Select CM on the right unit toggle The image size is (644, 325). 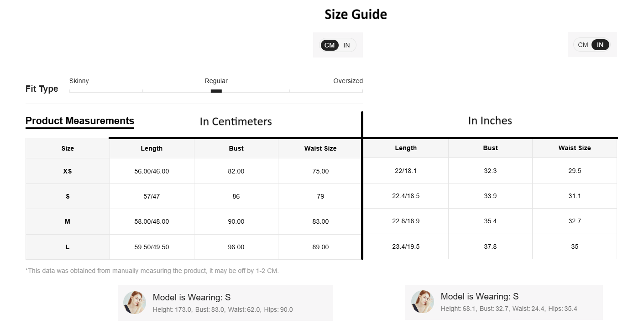click(583, 45)
